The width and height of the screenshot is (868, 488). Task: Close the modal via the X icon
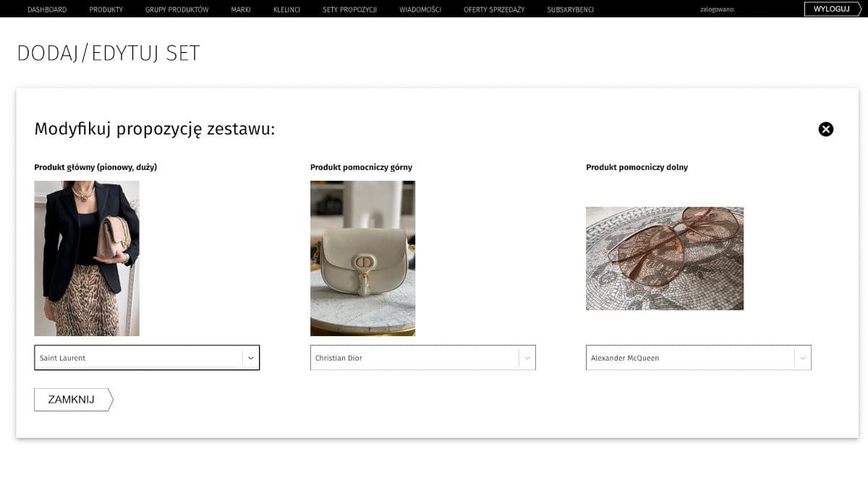click(x=826, y=129)
